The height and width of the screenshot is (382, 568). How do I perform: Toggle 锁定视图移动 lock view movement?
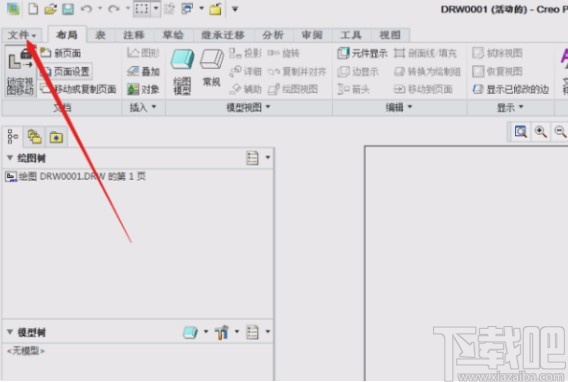click(x=20, y=71)
